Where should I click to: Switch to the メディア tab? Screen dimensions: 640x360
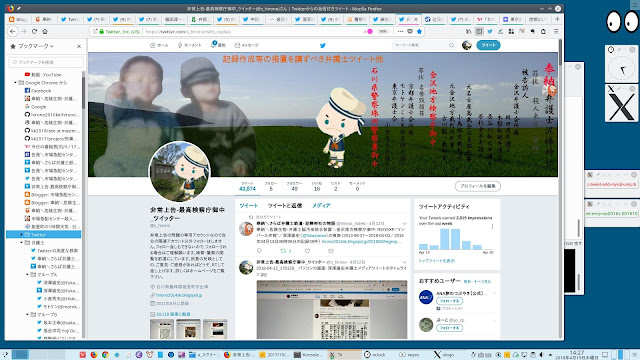click(321, 206)
